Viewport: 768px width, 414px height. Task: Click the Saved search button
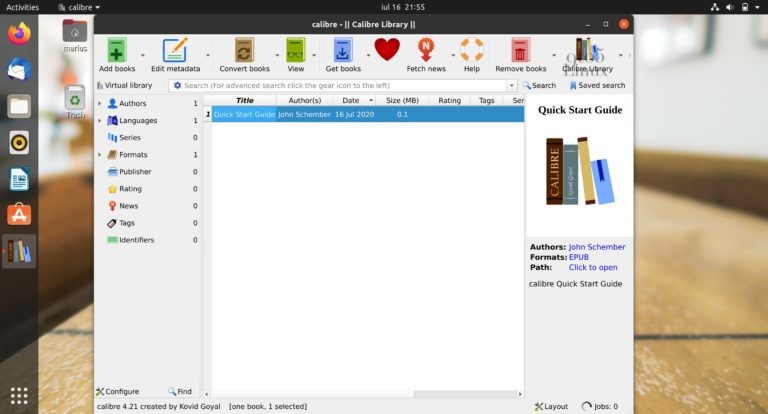(x=597, y=86)
